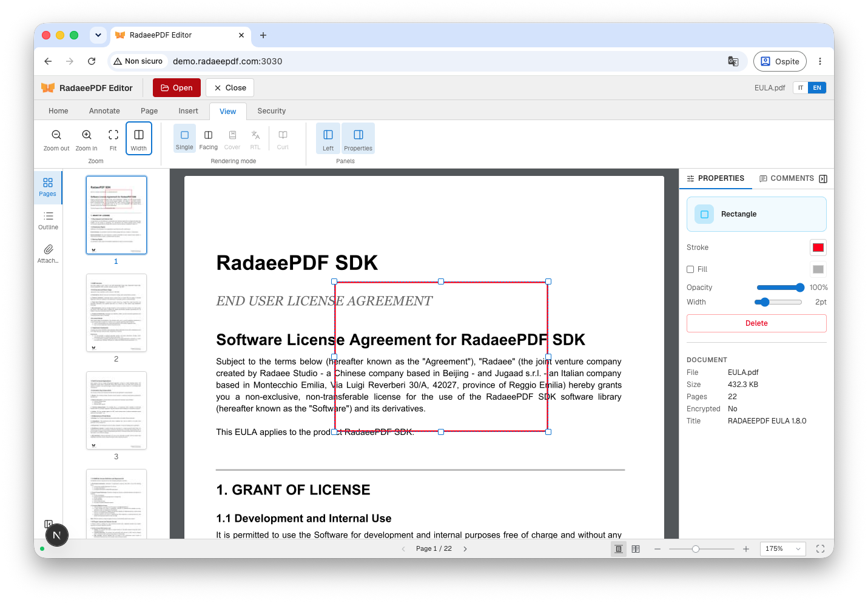Switch to Single page rendering mode
The height and width of the screenshot is (603, 868).
click(184, 139)
